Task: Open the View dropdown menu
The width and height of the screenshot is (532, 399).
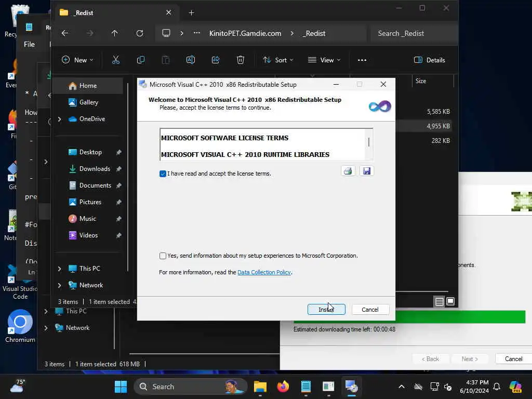Action: point(324,60)
